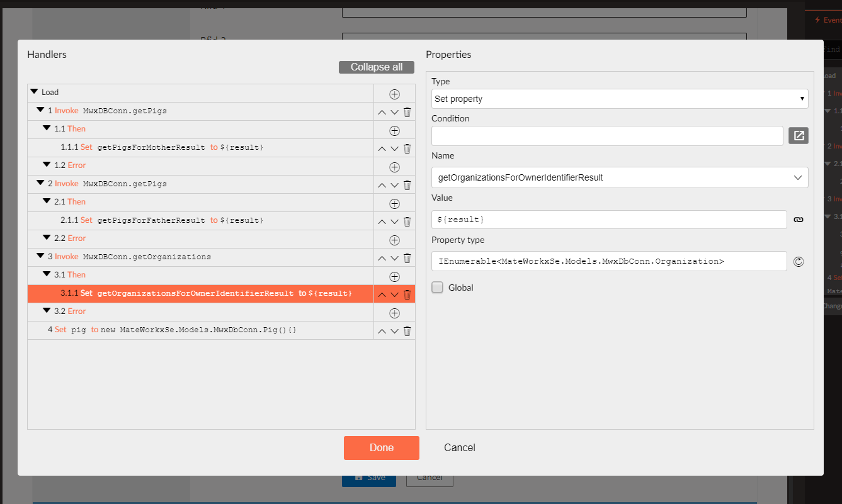Move down the getPigsForMotherResult Set row

[394, 149]
